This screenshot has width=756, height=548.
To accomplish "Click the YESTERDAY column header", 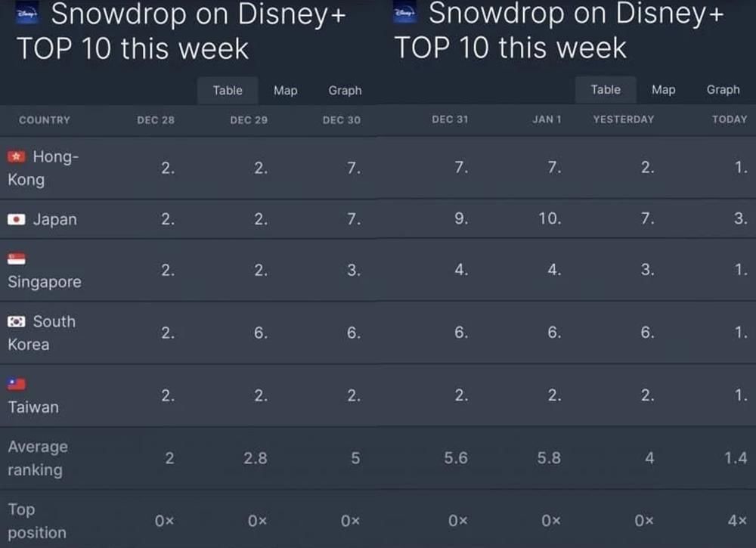I will [623, 119].
